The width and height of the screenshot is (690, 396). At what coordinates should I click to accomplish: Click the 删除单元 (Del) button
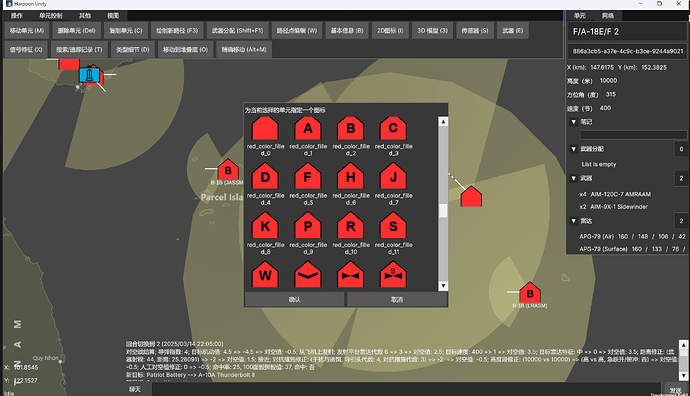(77, 31)
